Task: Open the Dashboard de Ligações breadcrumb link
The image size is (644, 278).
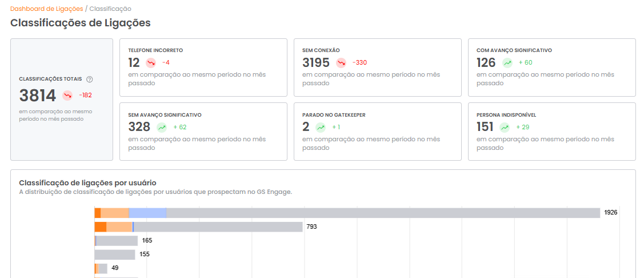Action: click(x=46, y=9)
